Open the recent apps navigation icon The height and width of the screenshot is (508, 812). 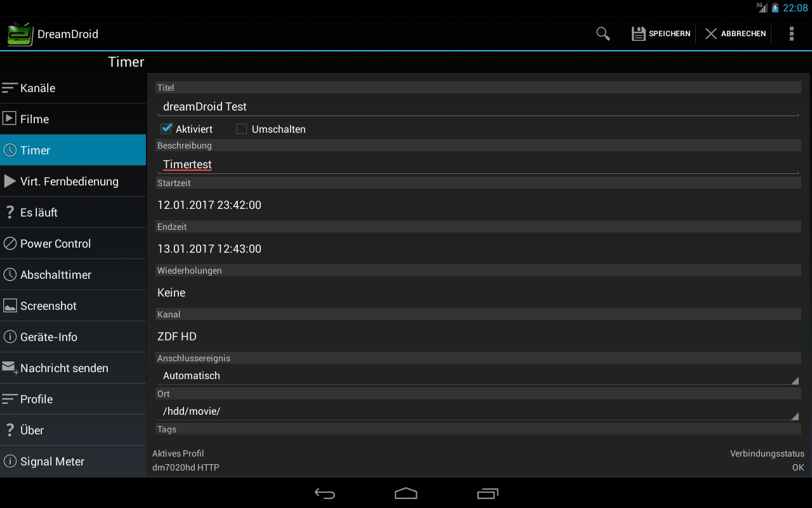point(487,493)
